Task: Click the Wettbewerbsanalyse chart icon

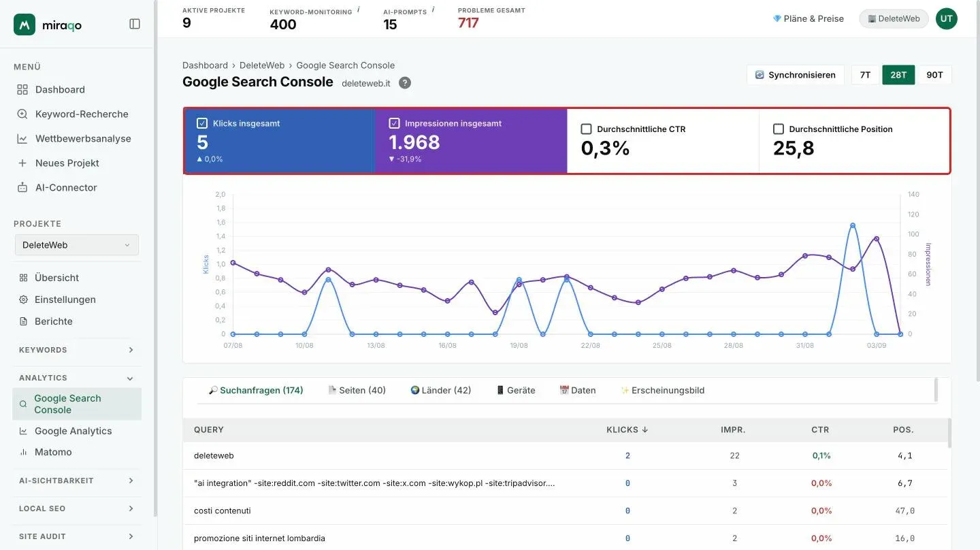Action: [x=22, y=139]
